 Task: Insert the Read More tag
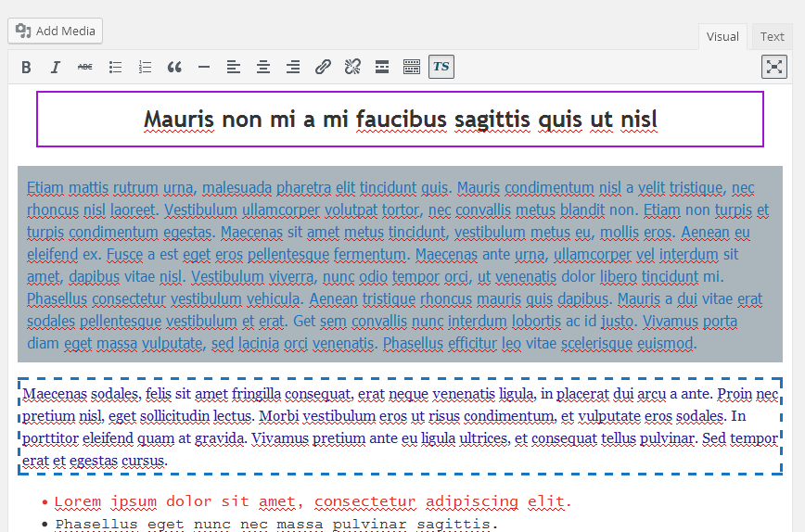click(x=382, y=67)
